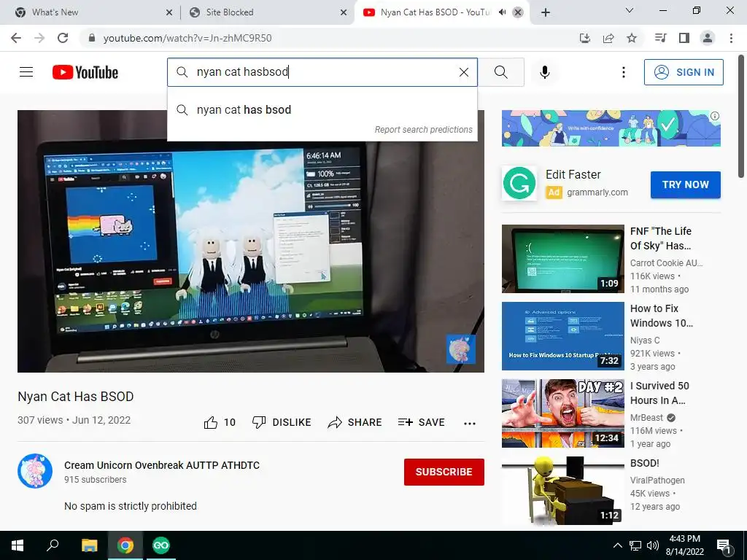Close the Site Blocked tab
Viewport: 747px width, 560px height.
pos(344,12)
